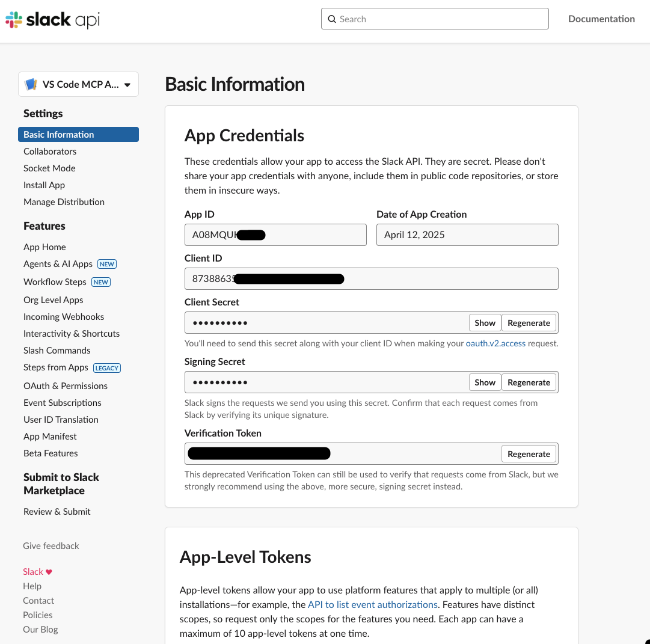Click the Slack API logo

(x=51, y=19)
